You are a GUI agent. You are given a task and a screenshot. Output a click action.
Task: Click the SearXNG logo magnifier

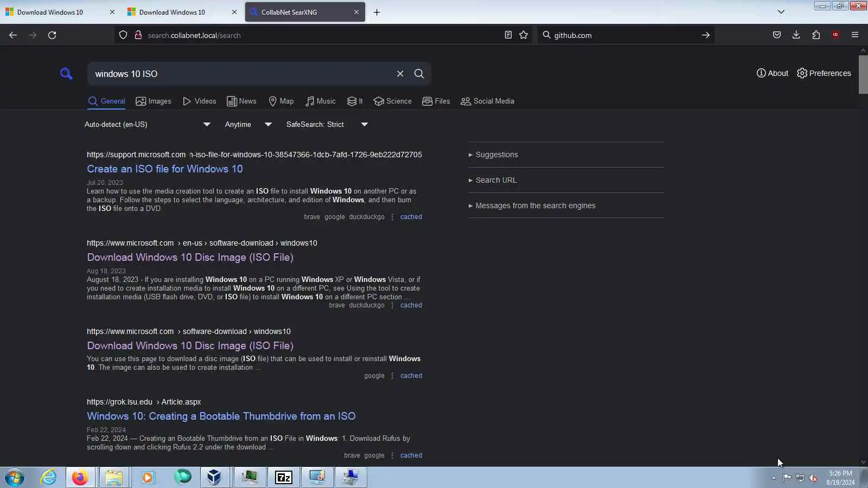pos(66,74)
